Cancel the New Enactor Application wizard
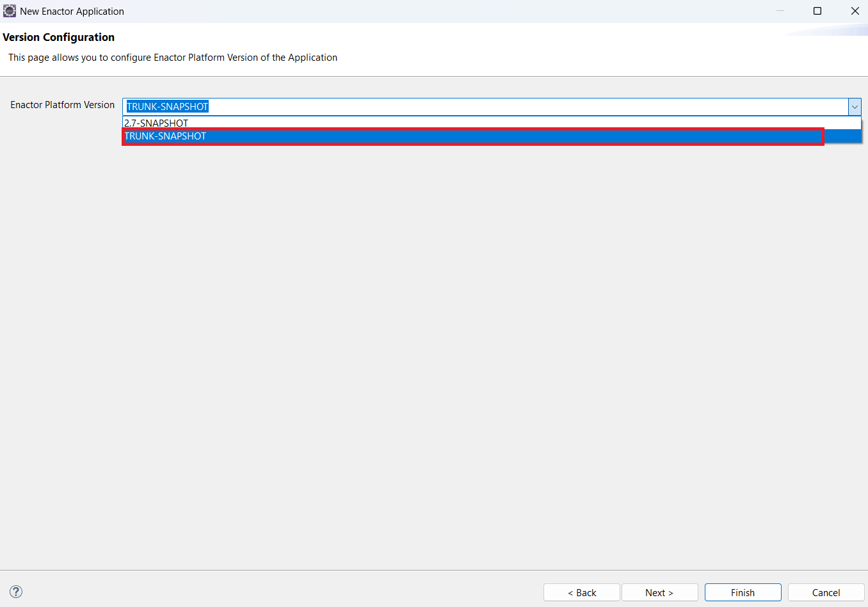868x607 pixels. point(826,592)
